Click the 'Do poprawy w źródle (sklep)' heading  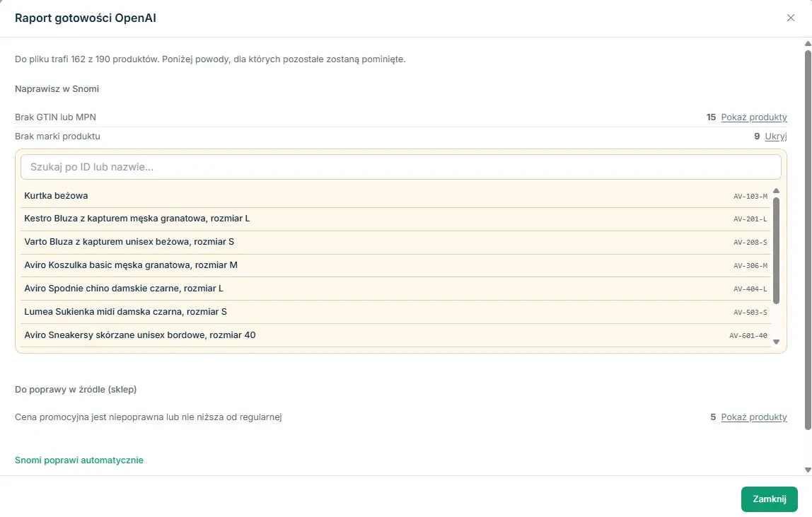point(76,389)
